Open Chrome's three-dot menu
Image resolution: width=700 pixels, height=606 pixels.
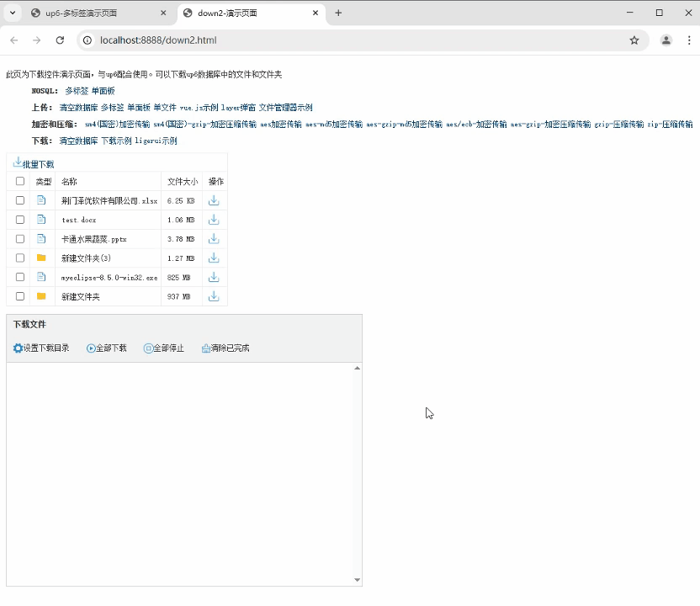[x=690, y=40]
